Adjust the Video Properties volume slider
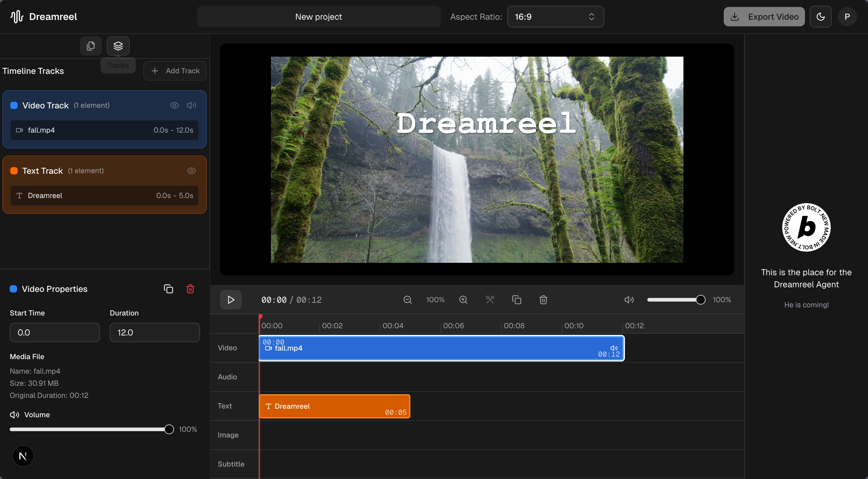 (x=169, y=429)
